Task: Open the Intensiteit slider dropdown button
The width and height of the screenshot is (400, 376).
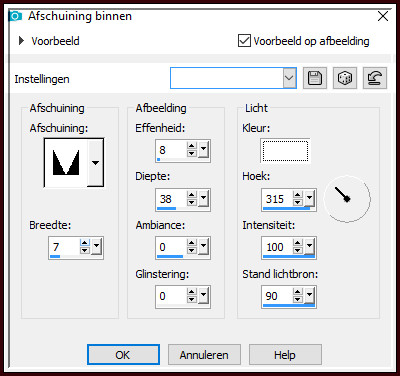Action: pyautogui.click(x=309, y=246)
